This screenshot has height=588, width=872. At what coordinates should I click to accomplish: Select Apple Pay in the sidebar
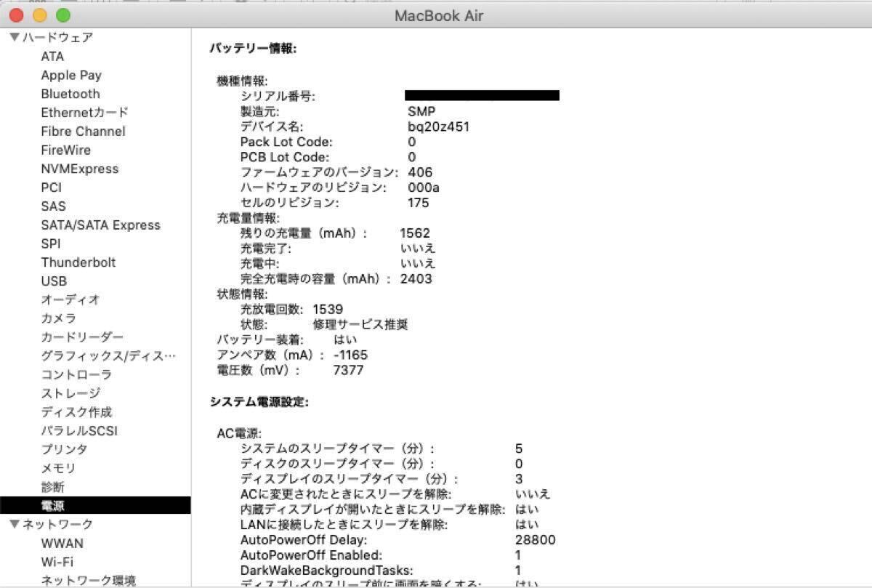pyautogui.click(x=71, y=75)
